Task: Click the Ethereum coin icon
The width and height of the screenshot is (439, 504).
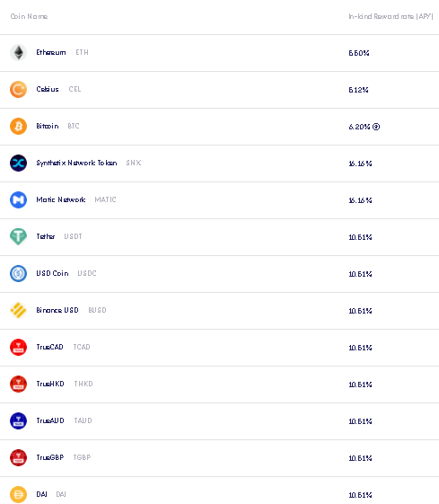Action: click(x=18, y=52)
